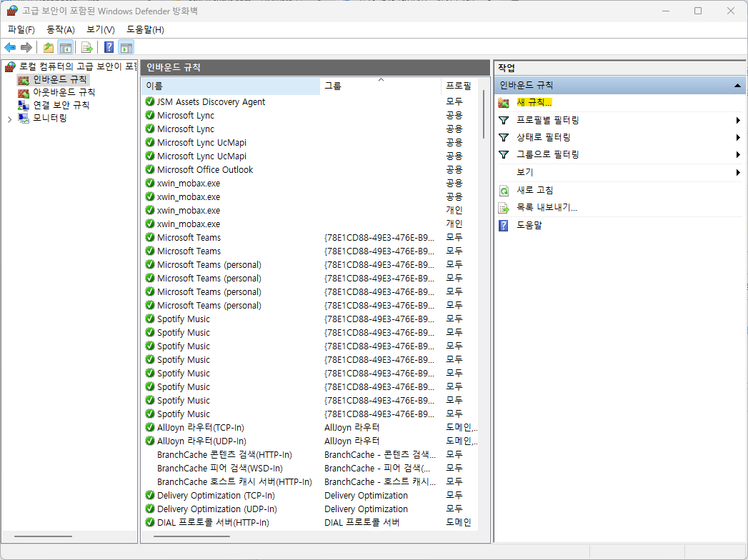Screen dimensions: 748x560
Task: Click the 새 규칙 firewall icon
Action: point(504,103)
